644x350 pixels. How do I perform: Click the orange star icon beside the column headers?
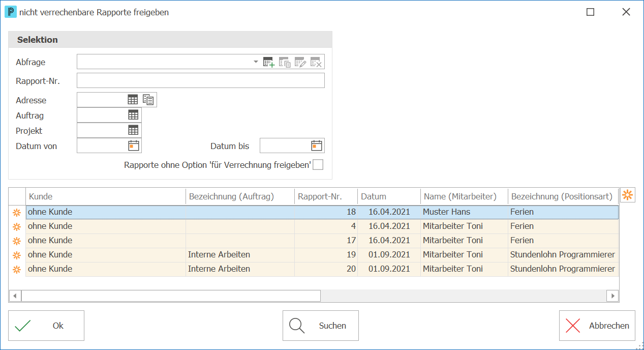click(x=628, y=195)
